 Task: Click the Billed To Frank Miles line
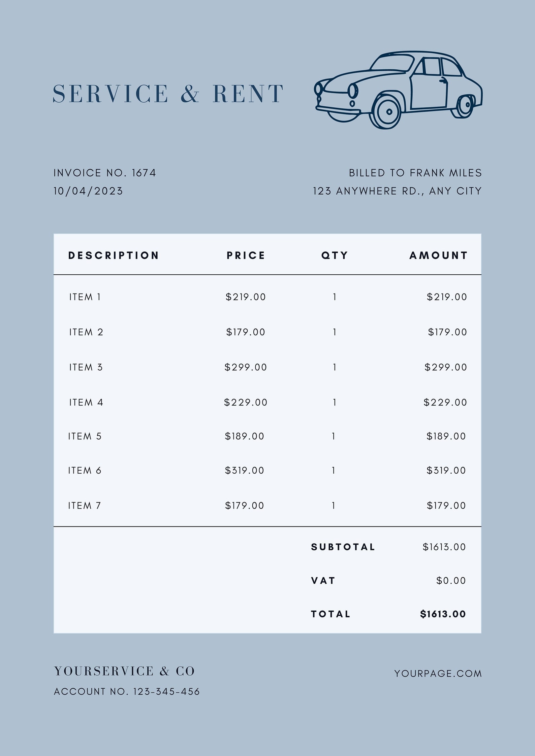point(415,173)
